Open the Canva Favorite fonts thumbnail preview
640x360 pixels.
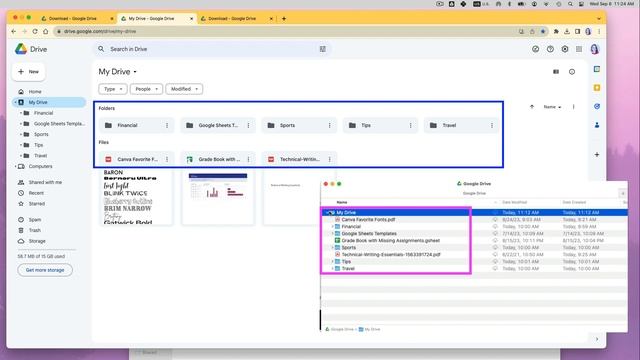click(x=136, y=198)
